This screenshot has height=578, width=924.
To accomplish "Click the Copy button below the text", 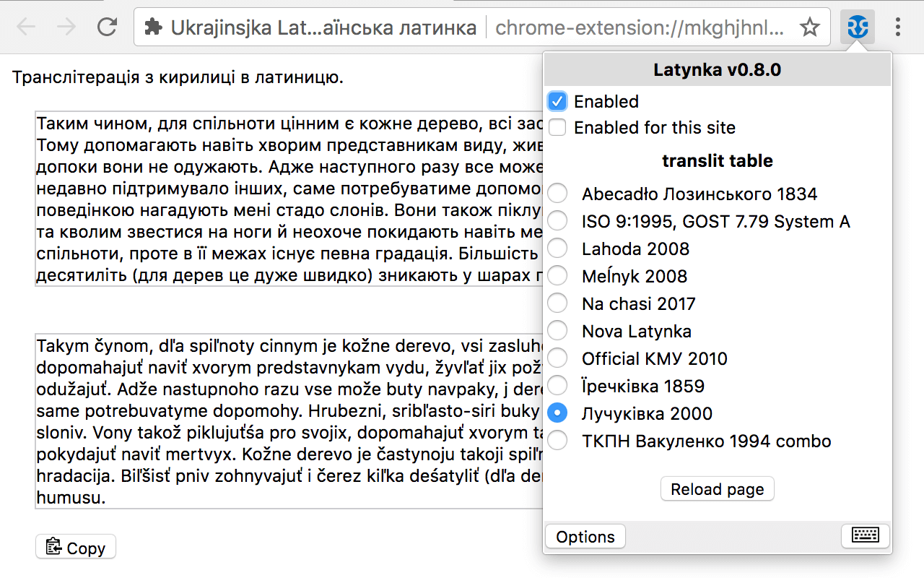I will [75, 547].
